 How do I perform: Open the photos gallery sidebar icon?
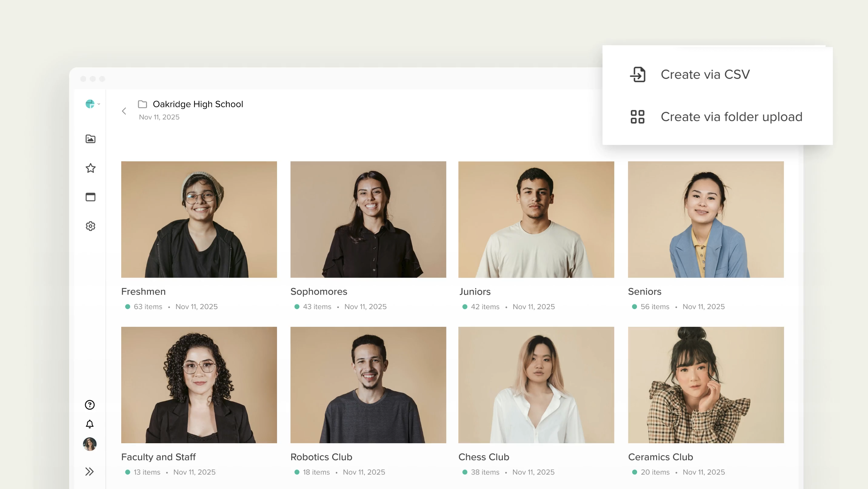pyautogui.click(x=90, y=139)
